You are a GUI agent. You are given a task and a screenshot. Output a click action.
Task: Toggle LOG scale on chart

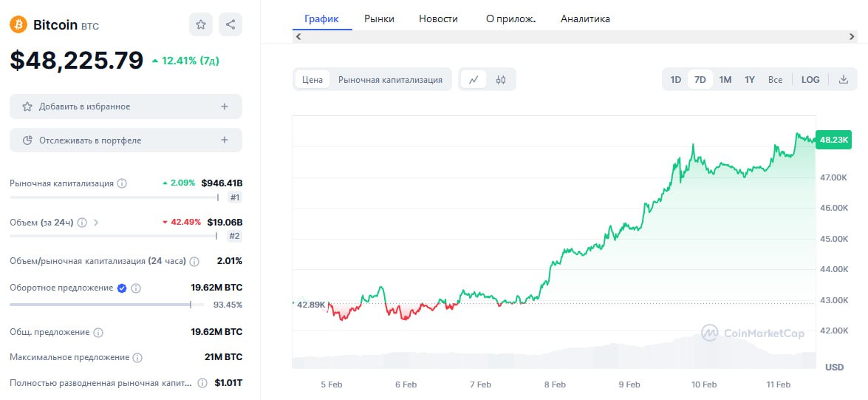[x=810, y=80]
